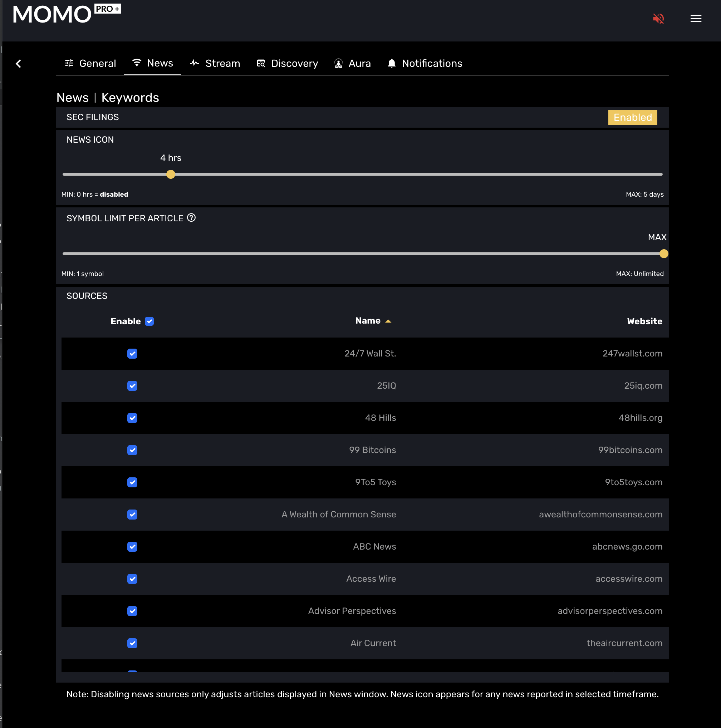Screen dimensions: 721x728
Task: Click the MOMO PRO+ logo
Action: pyautogui.click(x=66, y=14)
